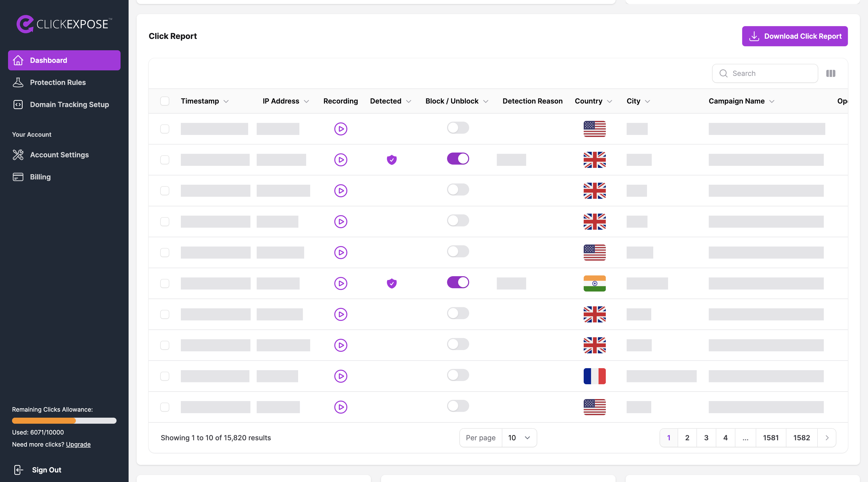Click the Remaining Clicks Allowance progress bar
The width and height of the screenshot is (868, 482).
pos(64,421)
